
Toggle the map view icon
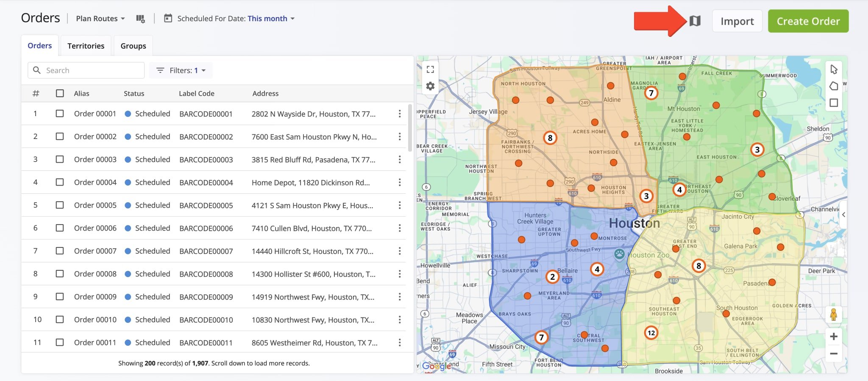695,21
